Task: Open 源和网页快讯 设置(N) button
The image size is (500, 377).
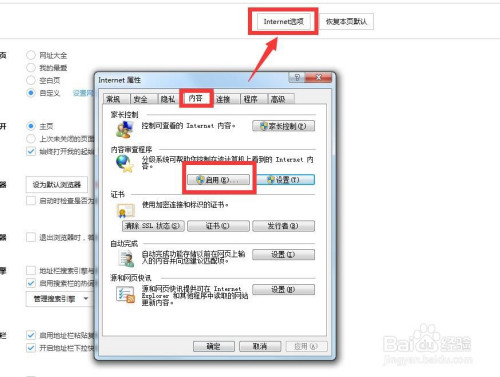Action: click(x=283, y=289)
